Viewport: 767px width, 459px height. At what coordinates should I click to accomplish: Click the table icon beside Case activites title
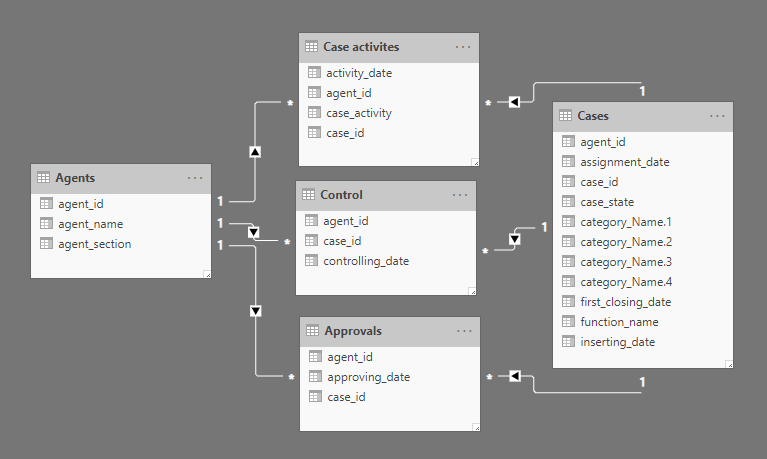(312, 46)
